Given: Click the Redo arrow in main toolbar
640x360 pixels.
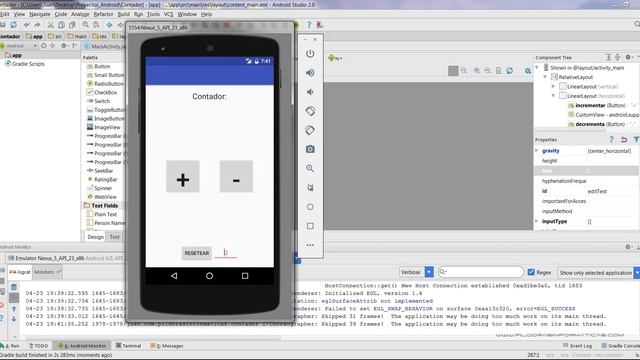Looking at the screenshot, I should (37, 25).
